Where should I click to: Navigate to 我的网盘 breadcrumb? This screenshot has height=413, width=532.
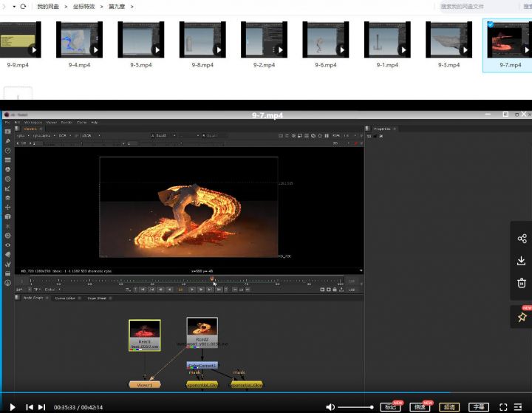(48, 7)
